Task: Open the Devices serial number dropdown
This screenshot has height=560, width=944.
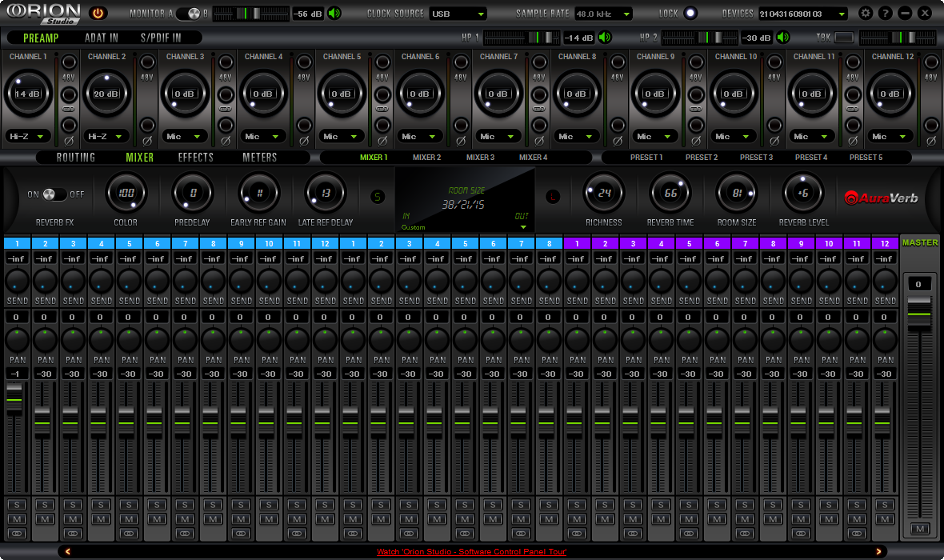Action: (803, 14)
